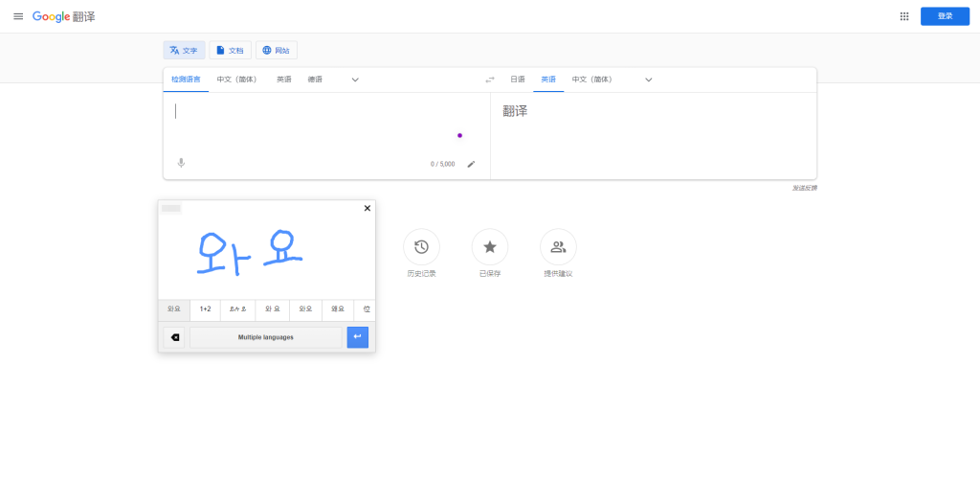Viewport: 980px width, 479px height.
Task: Toggle the handwriting pencil input tool
Action: pyautogui.click(x=471, y=164)
